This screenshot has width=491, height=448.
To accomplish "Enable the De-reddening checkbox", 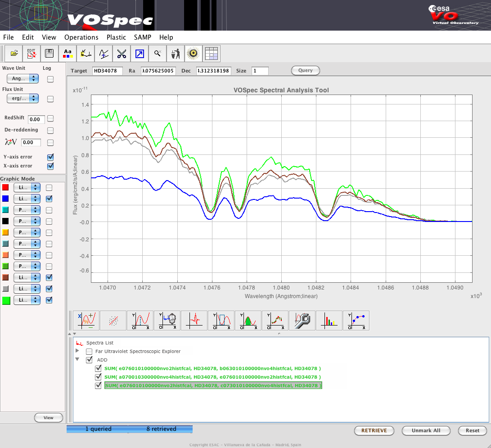I will coord(50,130).
